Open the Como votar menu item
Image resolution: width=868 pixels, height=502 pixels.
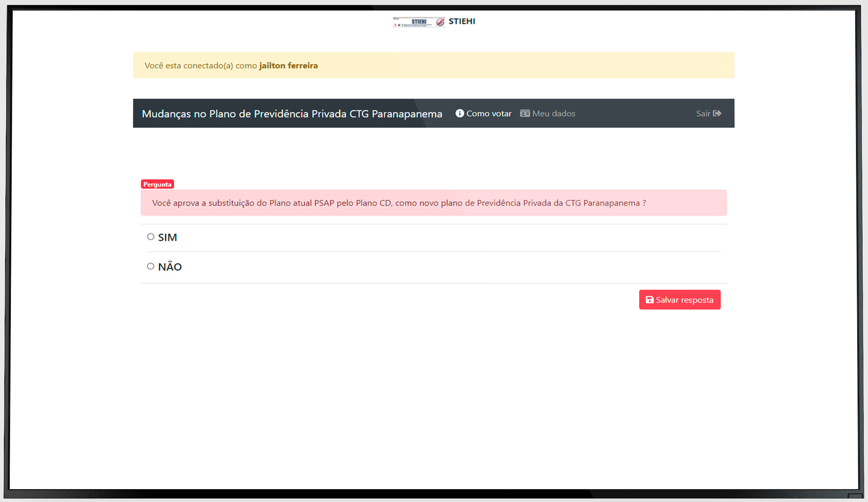[483, 113]
